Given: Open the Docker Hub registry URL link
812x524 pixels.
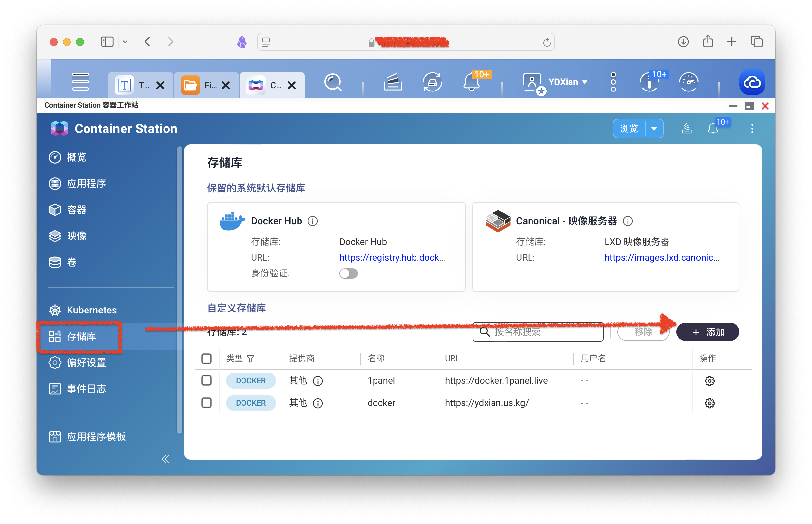Looking at the screenshot, I should click(392, 258).
